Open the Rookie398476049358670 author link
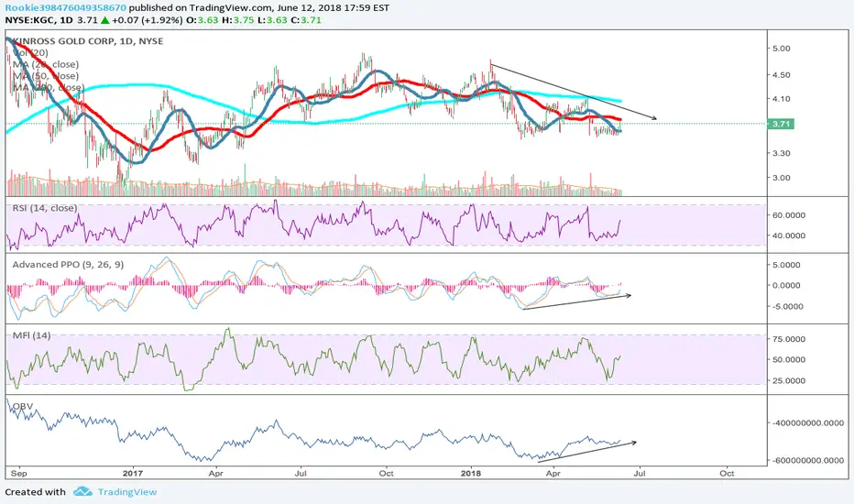854x504 pixels. (x=65, y=8)
